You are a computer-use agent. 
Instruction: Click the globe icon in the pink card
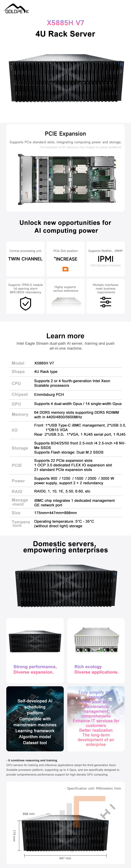click(72, 702)
